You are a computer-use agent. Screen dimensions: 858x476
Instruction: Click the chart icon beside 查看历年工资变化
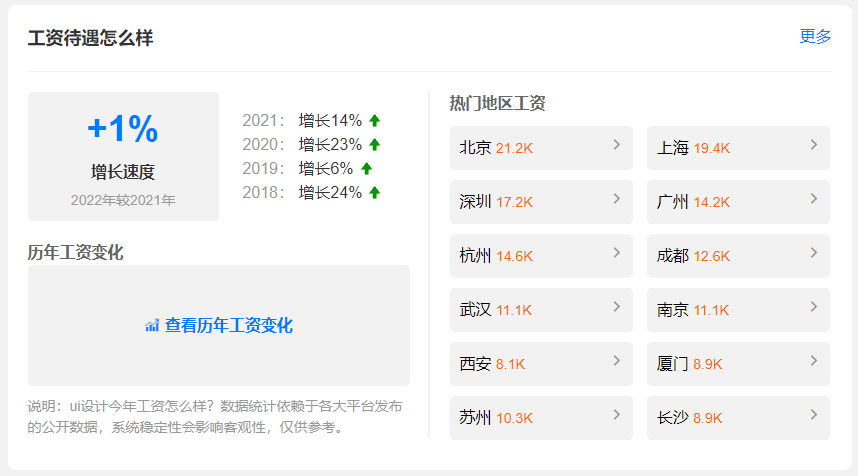[152, 326]
